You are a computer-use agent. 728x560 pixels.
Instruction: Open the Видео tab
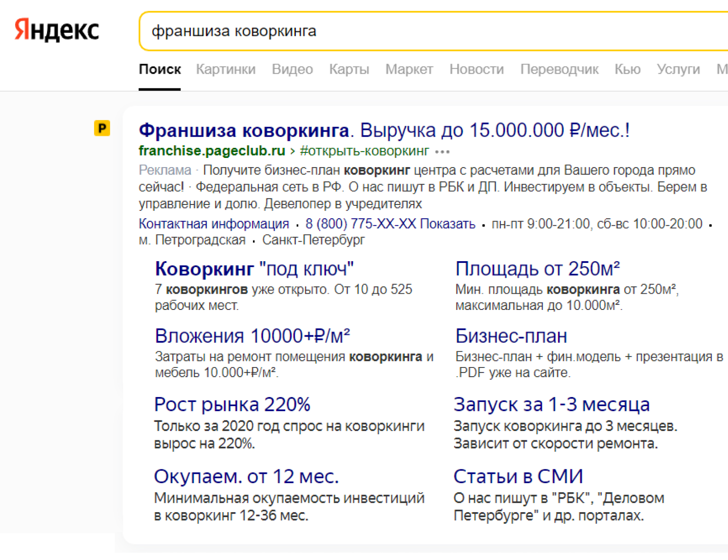tap(292, 69)
